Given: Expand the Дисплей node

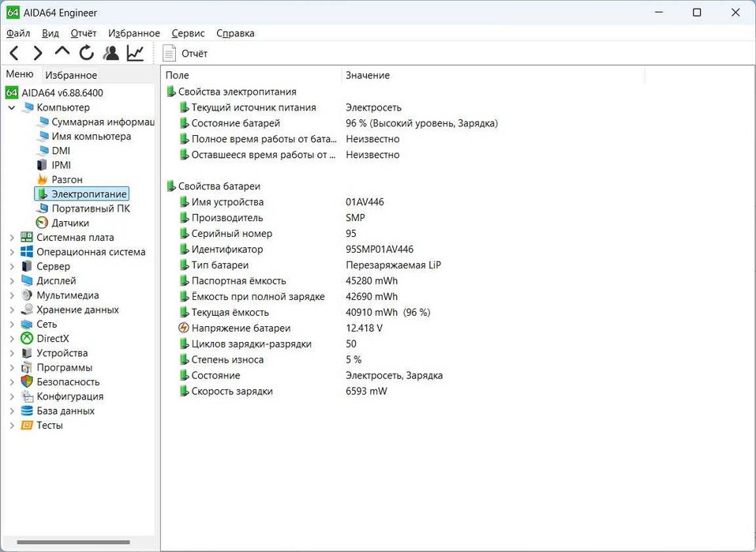Looking at the screenshot, I should [x=12, y=281].
